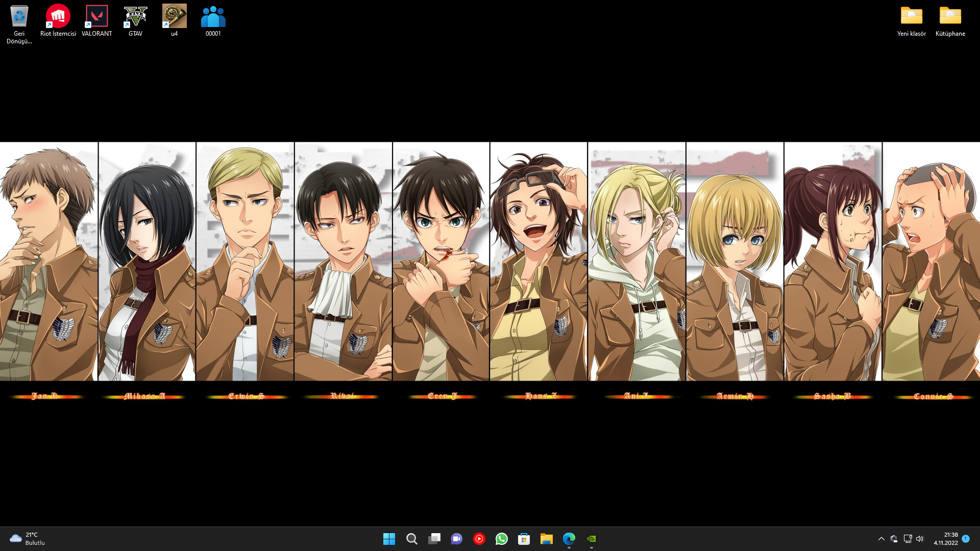Open the Geri Dönüşüm recycle bin icon
This screenshot has height=551, width=980.
click(19, 24)
